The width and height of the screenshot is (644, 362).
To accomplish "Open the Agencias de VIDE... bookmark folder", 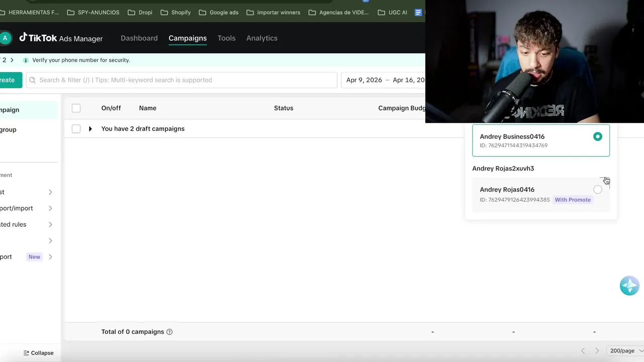I will tap(339, 12).
